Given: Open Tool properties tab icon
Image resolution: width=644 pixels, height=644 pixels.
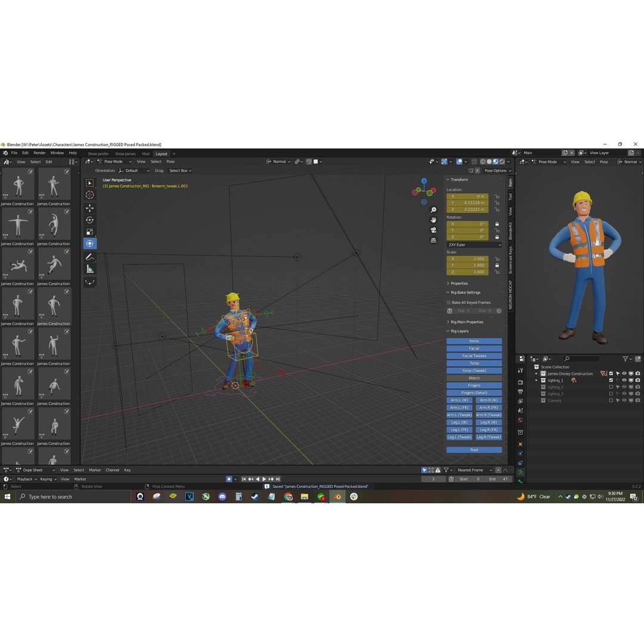Looking at the screenshot, I should (x=521, y=370).
